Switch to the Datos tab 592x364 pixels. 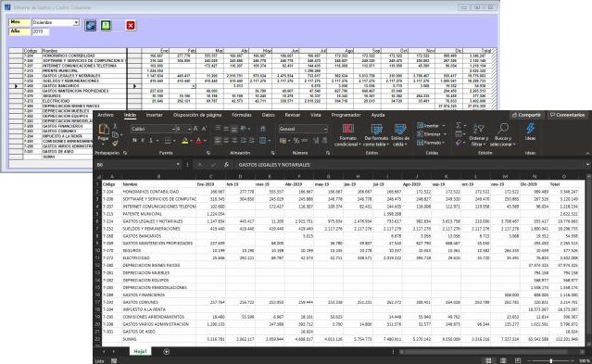click(x=268, y=115)
